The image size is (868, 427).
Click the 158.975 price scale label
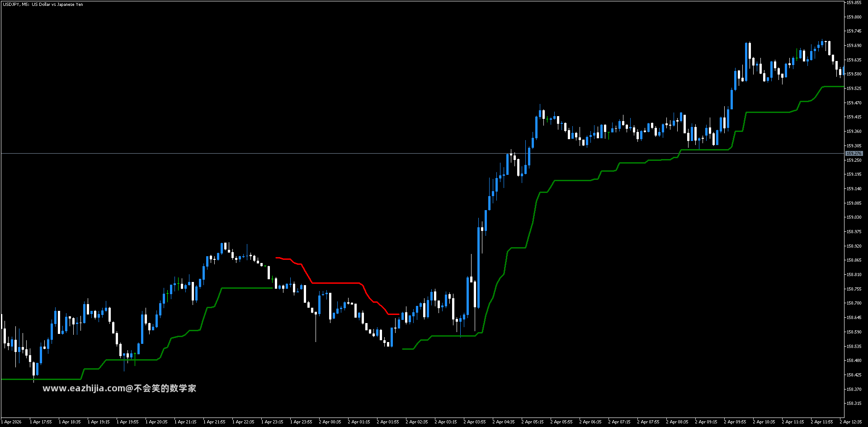[x=854, y=232]
